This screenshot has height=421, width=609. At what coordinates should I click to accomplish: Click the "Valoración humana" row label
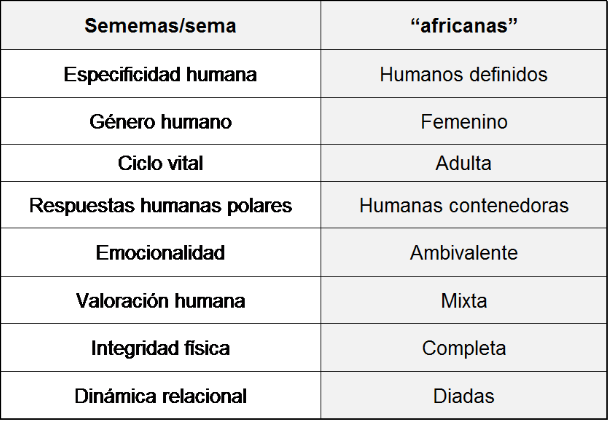pyautogui.click(x=160, y=300)
